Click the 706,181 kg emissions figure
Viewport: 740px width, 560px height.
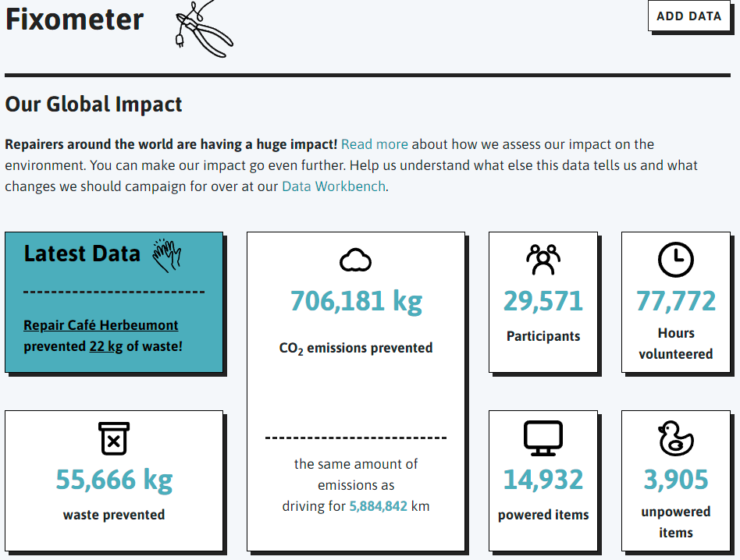(356, 301)
